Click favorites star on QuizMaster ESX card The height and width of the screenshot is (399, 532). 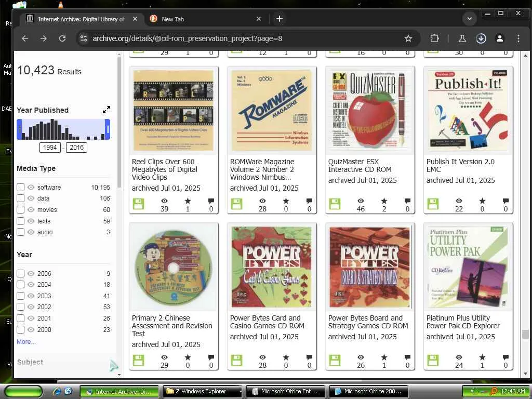pyautogui.click(x=384, y=201)
